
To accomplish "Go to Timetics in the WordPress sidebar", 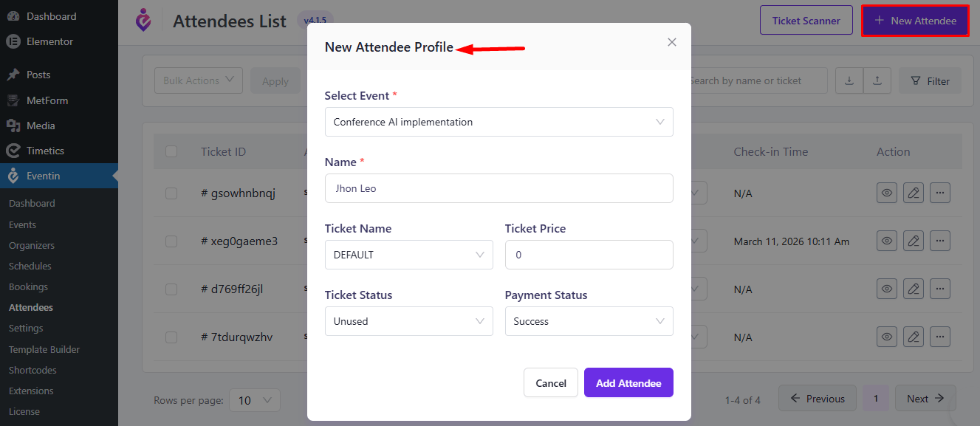I will click(x=45, y=151).
